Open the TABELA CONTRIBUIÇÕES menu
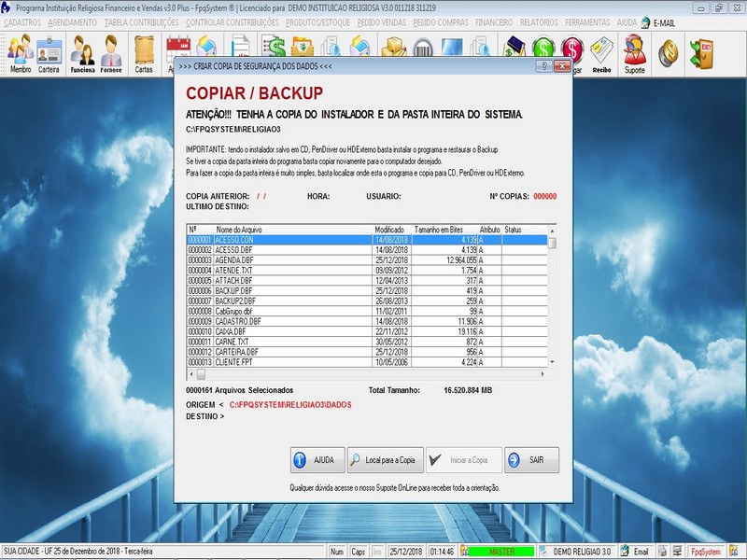The width and height of the screenshot is (747, 560). [142, 22]
